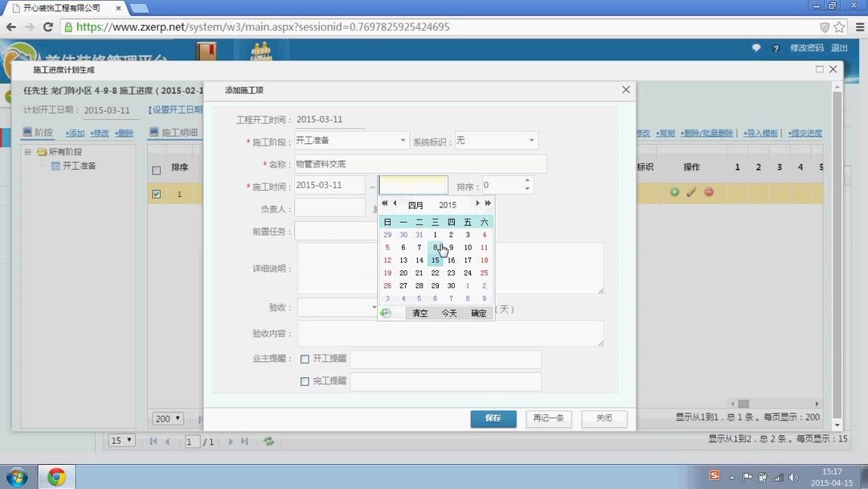The image size is (868, 489).
Task: Open the help question-mark icon in the header
Action: [776, 48]
